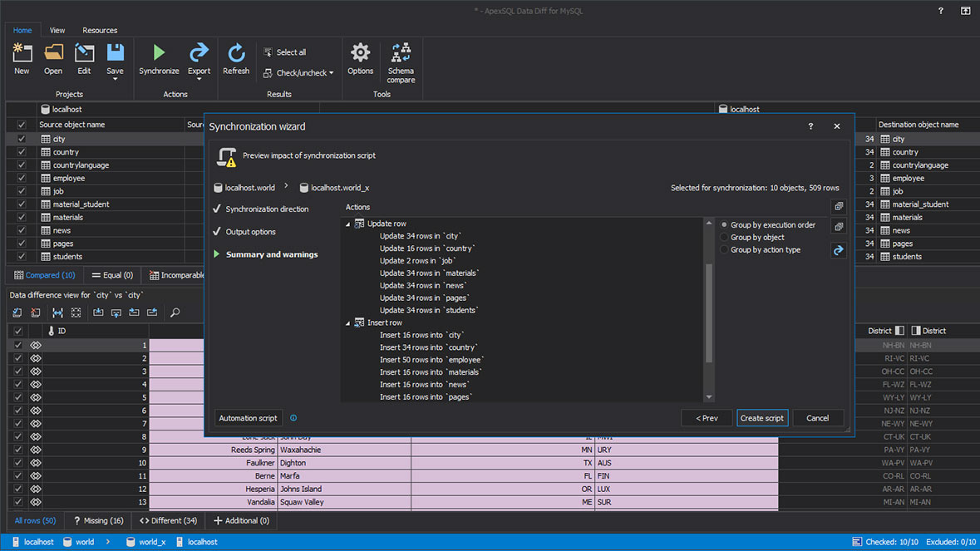Select the Group by object radio button

coord(723,237)
